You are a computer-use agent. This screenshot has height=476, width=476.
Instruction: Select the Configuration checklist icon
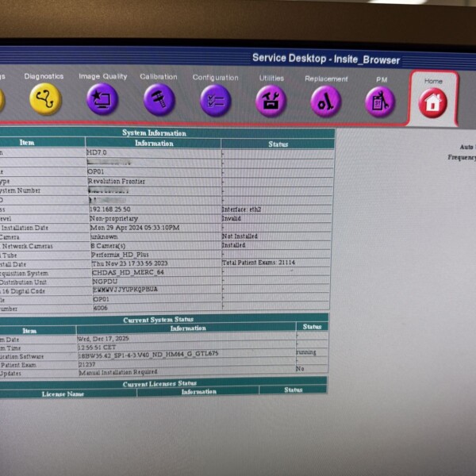215,101
